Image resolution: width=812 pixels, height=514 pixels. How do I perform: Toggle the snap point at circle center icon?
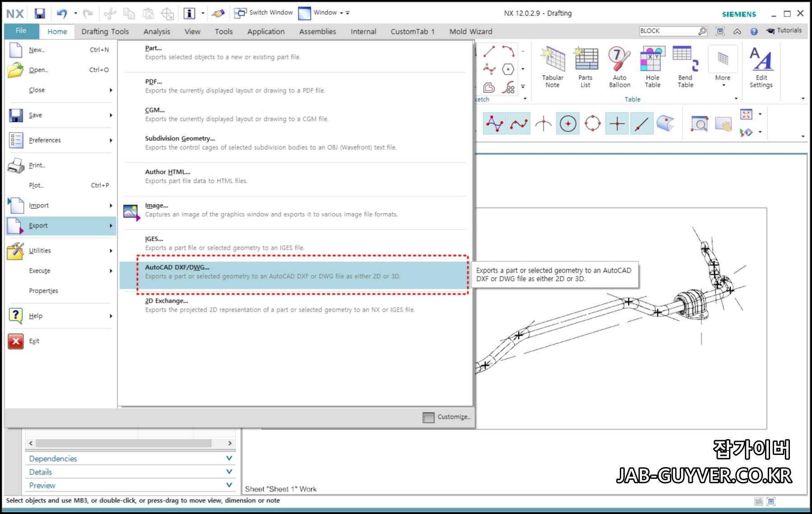[568, 124]
